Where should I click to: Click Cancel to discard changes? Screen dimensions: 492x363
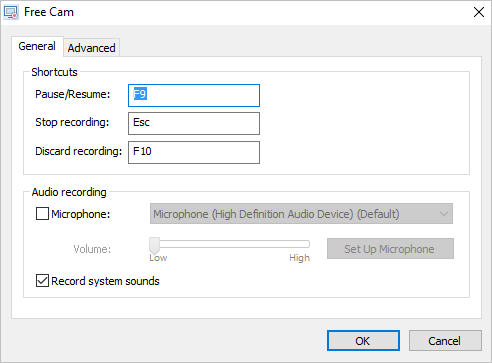445,341
